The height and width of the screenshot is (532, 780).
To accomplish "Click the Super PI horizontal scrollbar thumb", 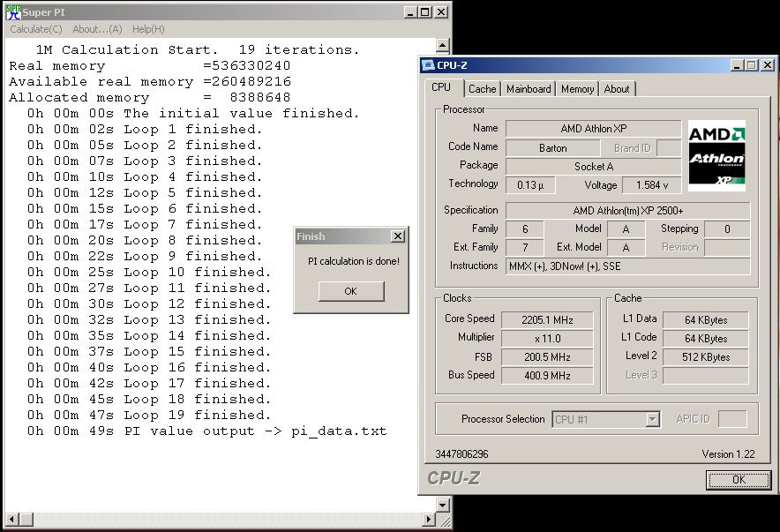I will click(x=26, y=520).
